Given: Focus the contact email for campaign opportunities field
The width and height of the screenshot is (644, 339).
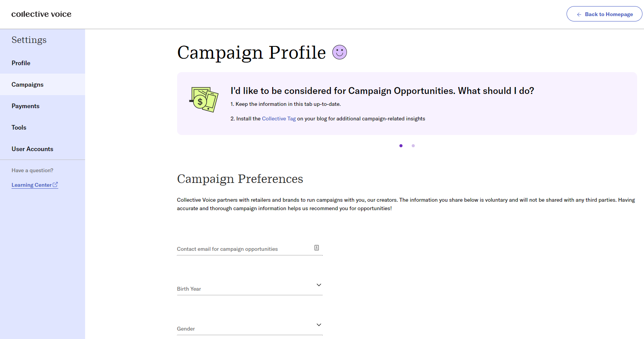Looking at the screenshot, I should (250, 248).
